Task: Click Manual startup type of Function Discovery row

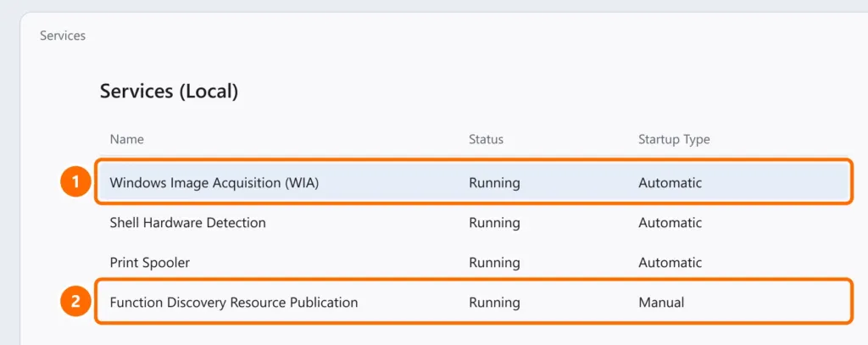Action: click(661, 303)
